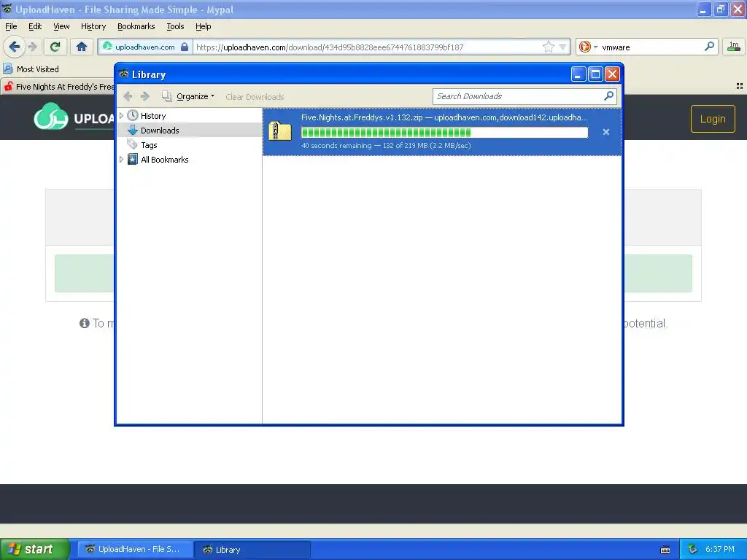Image resolution: width=747 pixels, height=560 pixels.
Task: Open the Bookmarks menu
Action: click(x=136, y=26)
